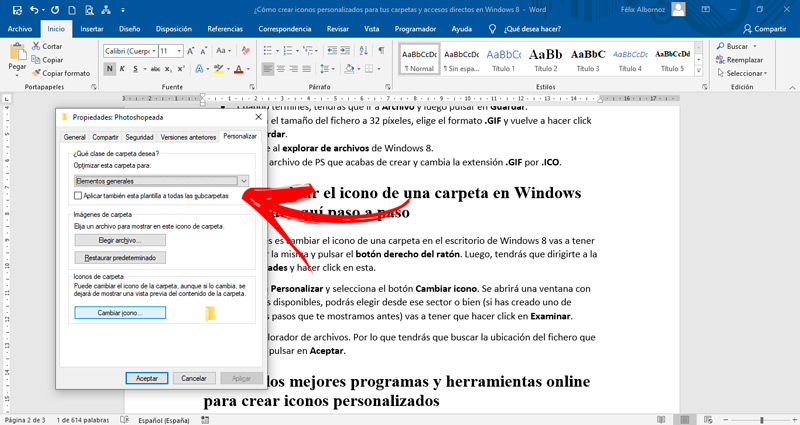Increase paragraph indent
800x425 pixels.
[x=345, y=51]
